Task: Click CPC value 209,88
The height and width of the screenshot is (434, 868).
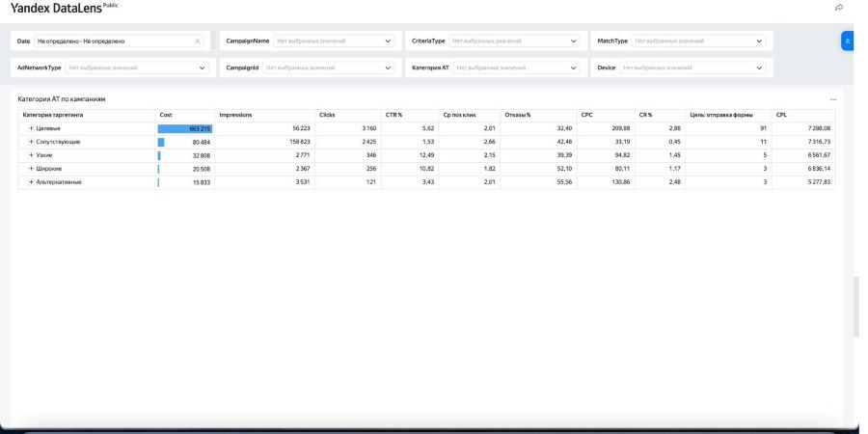Action: click(620, 128)
